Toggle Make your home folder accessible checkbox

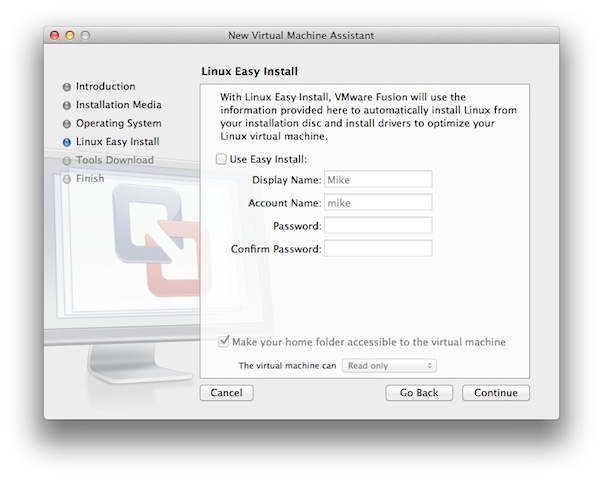pos(223,341)
